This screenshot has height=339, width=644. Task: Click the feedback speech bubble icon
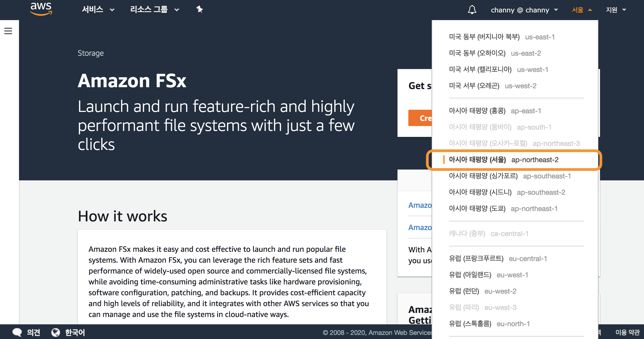point(17,332)
